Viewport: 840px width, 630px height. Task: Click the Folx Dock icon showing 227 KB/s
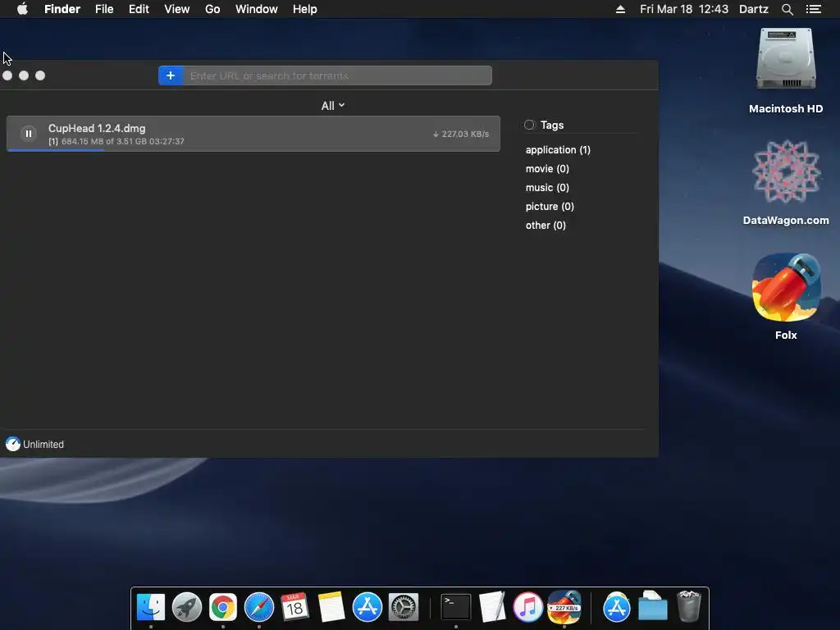click(564, 607)
